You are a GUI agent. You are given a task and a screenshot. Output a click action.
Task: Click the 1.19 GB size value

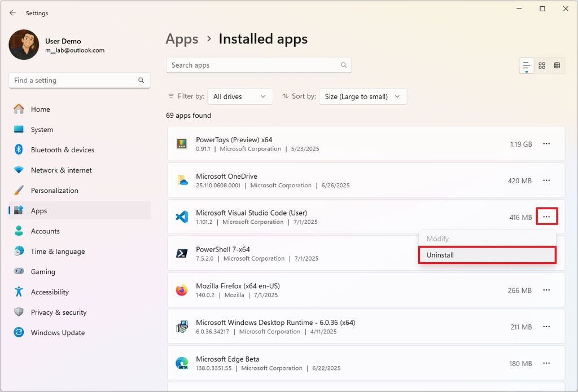pos(521,144)
